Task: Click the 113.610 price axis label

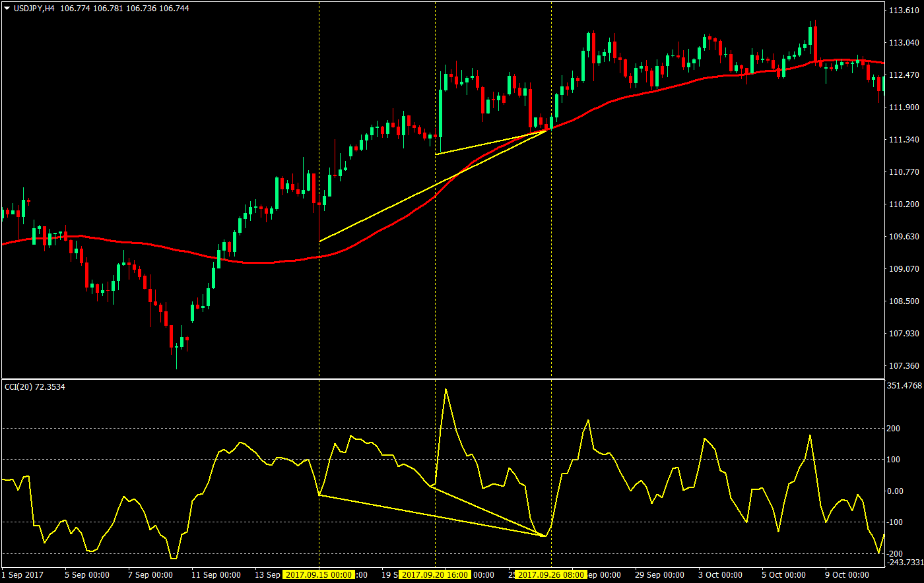Action: (x=905, y=10)
